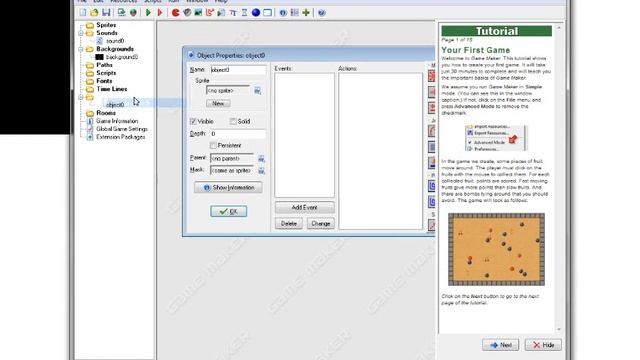Click the Events list box
640x360 pixels.
coord(304,135)
